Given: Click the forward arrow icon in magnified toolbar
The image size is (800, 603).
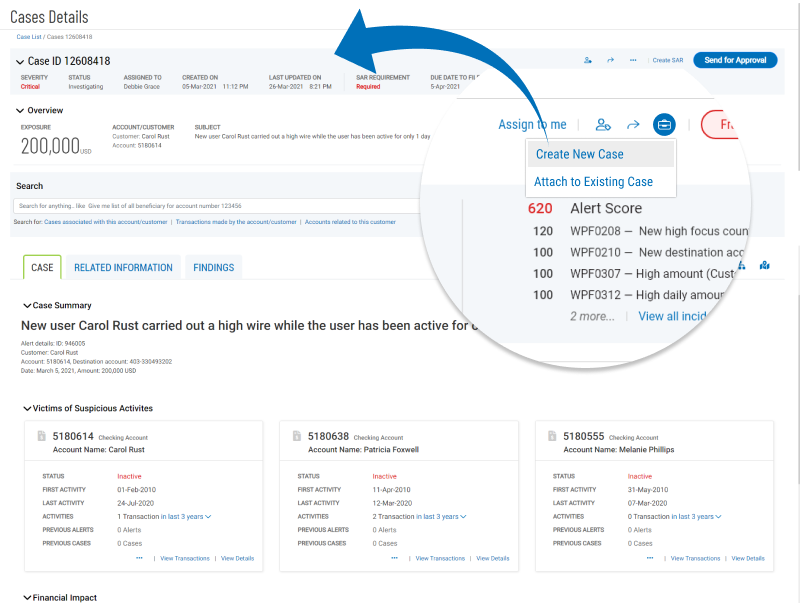Looking at the screenshot, I should (x=633, y=125).
